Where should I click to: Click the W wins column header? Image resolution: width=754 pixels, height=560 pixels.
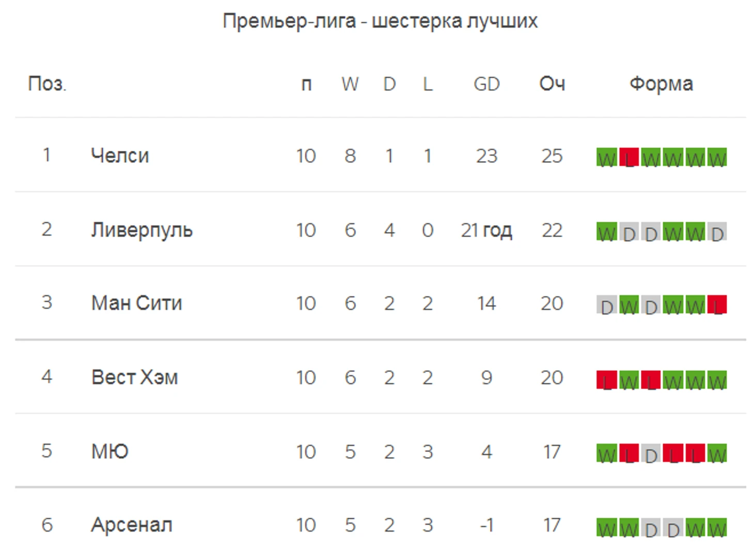point(350,84)
